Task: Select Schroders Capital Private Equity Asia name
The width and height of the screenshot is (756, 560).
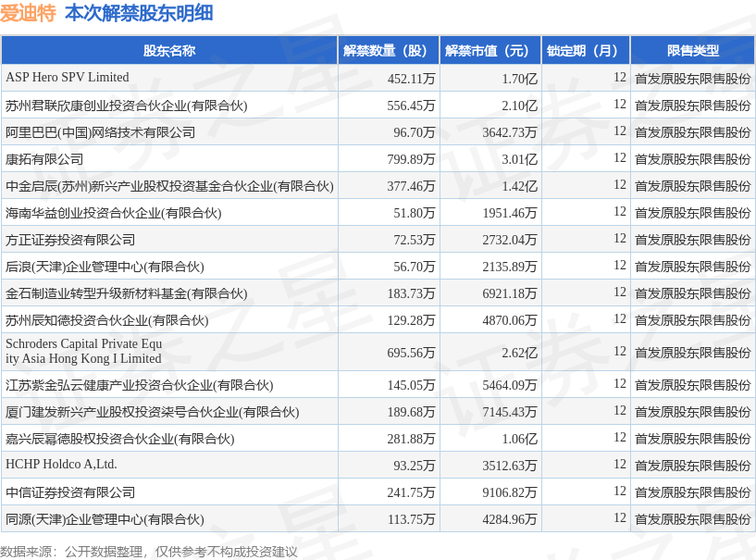Action: point(84,351)
